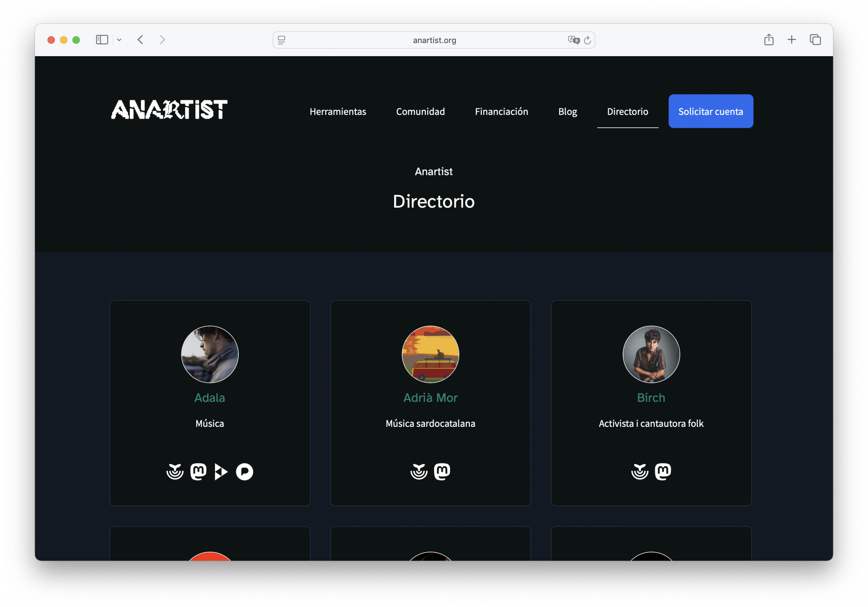The image size is (868, 607).
Task: Reload the page in the address bar
Action: click(588, 40)
